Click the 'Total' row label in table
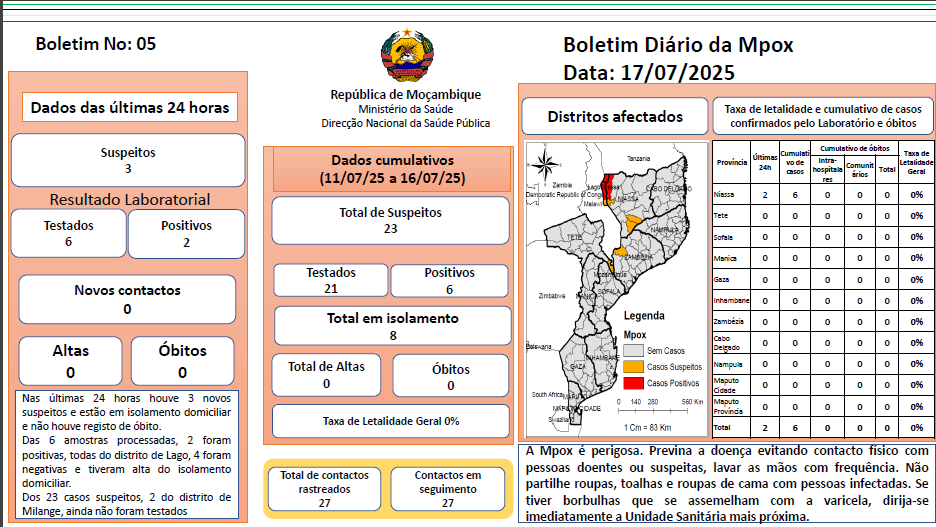936x527 pixels. click(x=722, y=427)
